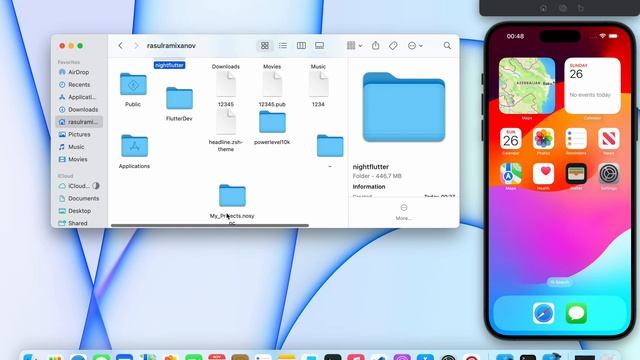Image resolution: width=640 pixels, height=360 pixels.
Task: Switch Finder to icon view
Action: 265,46
